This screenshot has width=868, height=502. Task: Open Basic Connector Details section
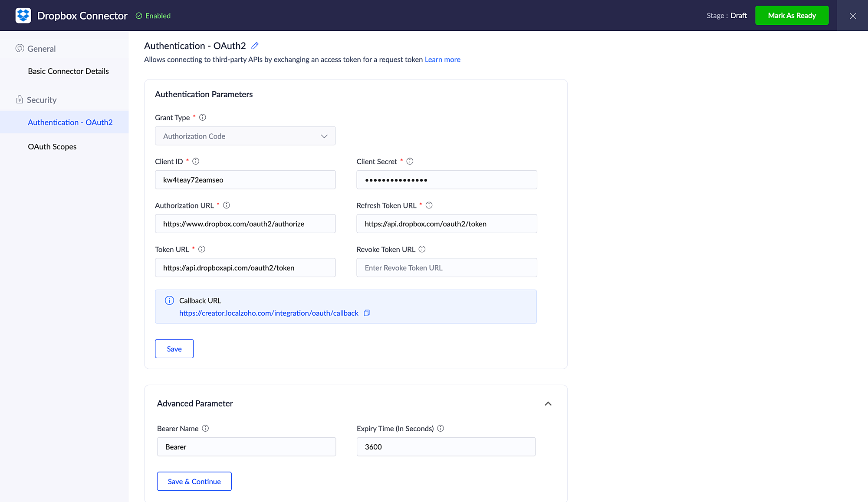(x=68, y=71)
